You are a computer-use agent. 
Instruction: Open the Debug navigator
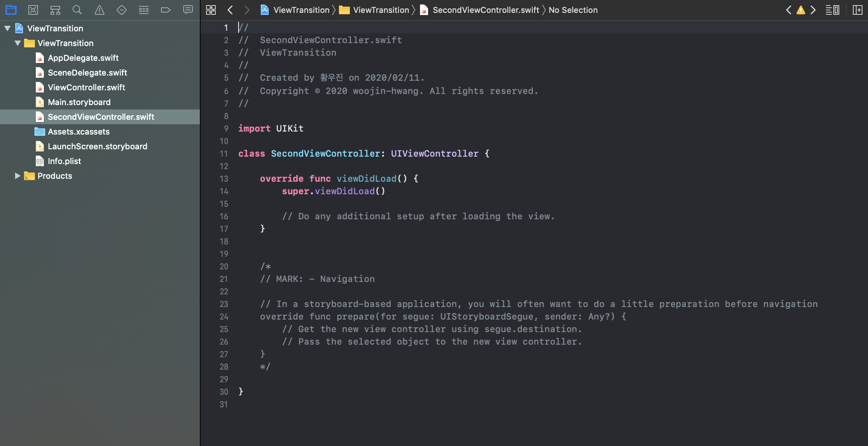(x=143, y=10)
